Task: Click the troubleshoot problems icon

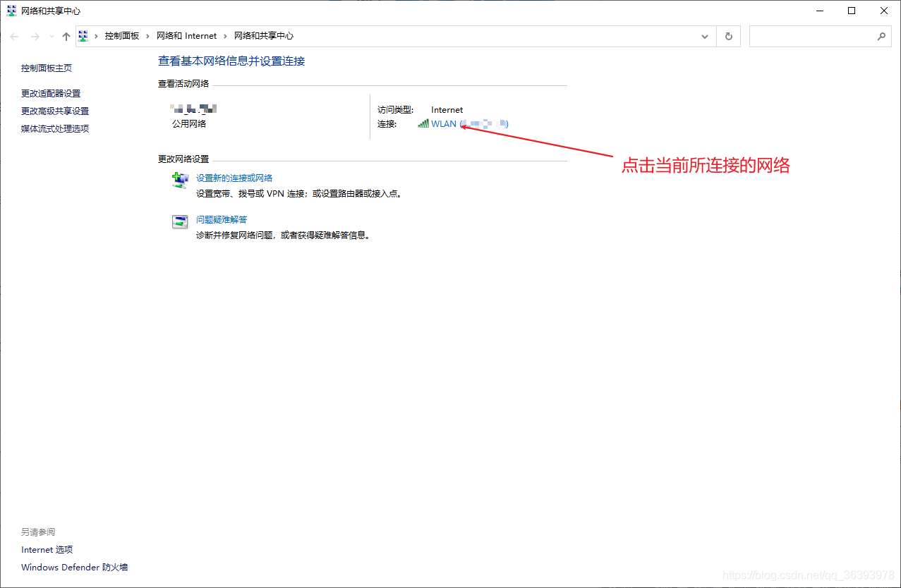Action: 180,222
